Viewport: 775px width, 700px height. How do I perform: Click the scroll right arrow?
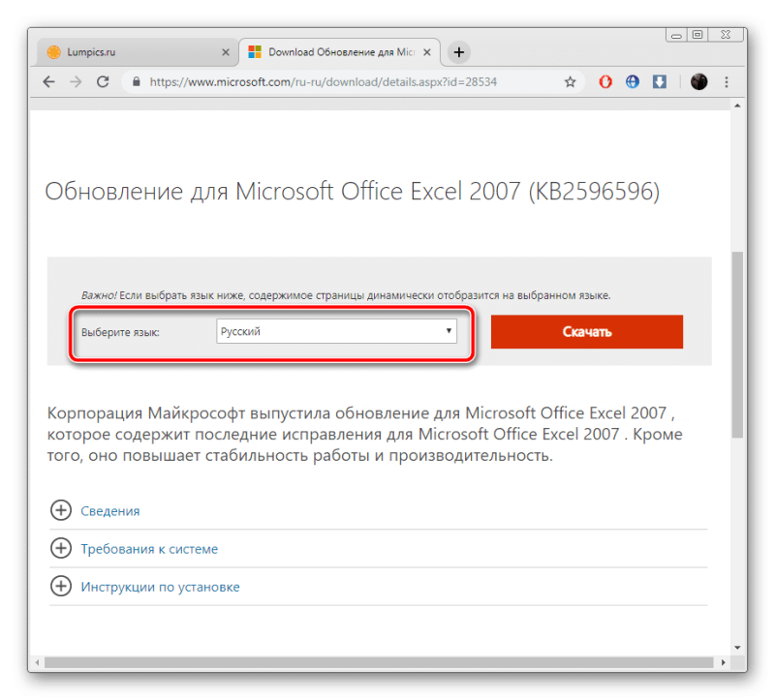tap(723, 662)
